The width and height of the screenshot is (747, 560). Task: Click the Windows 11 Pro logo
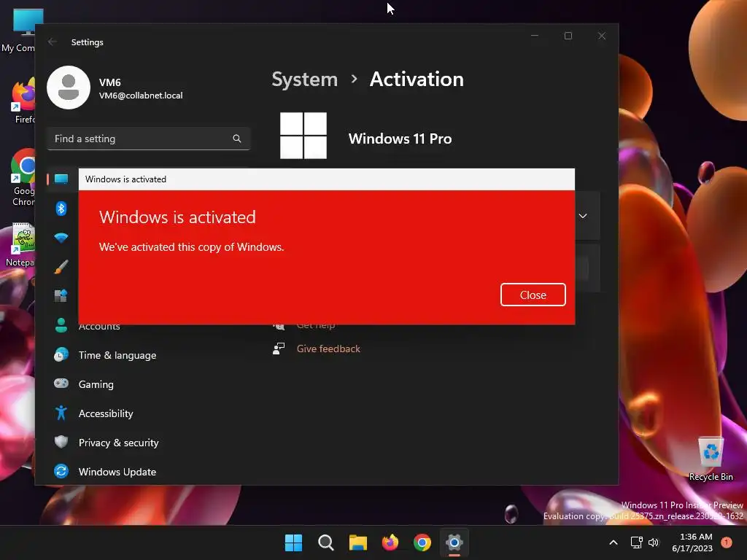click(x=303, y=136)
